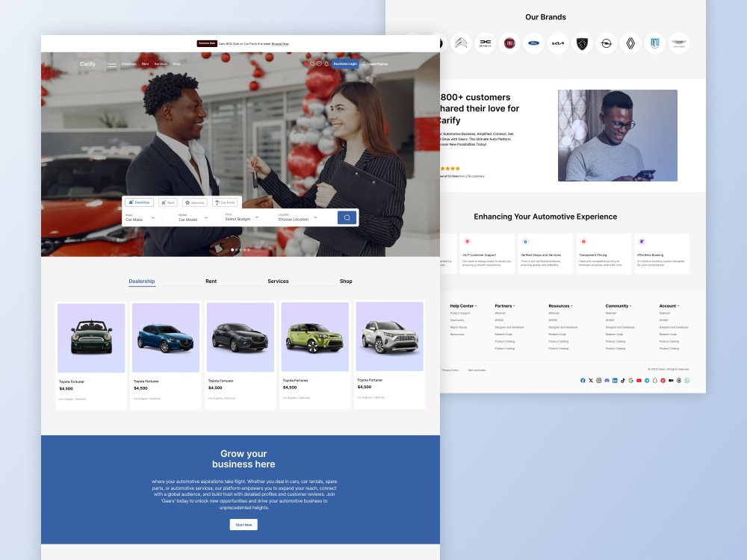
Task: Open the LinkedIn icon in footer
Action: coord(615,381)
